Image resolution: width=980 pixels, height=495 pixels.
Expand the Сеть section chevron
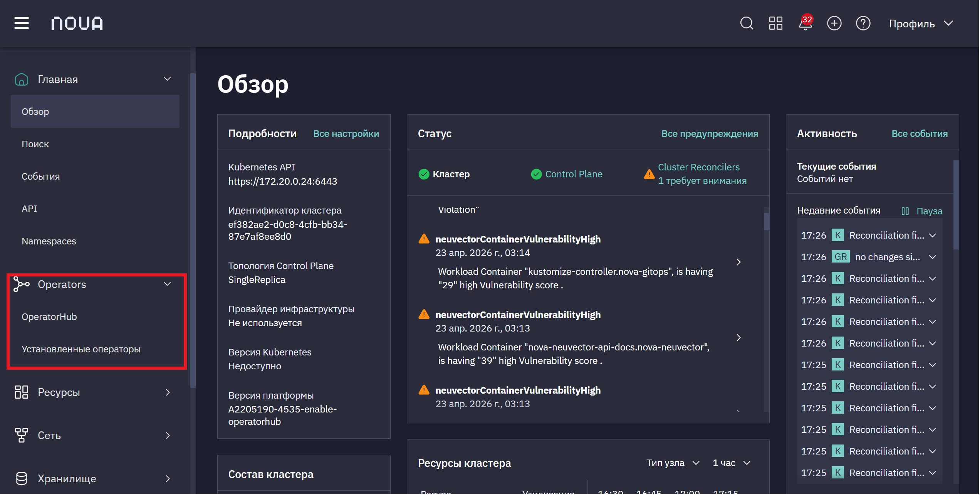(168, 436)
